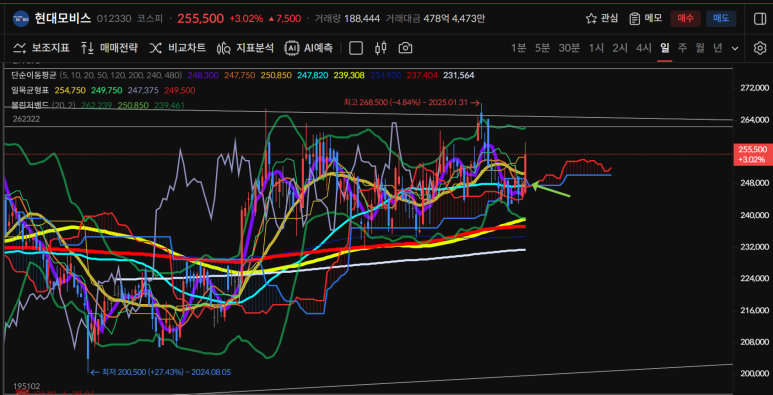Select the 1분 timeframe

point(519,48)
